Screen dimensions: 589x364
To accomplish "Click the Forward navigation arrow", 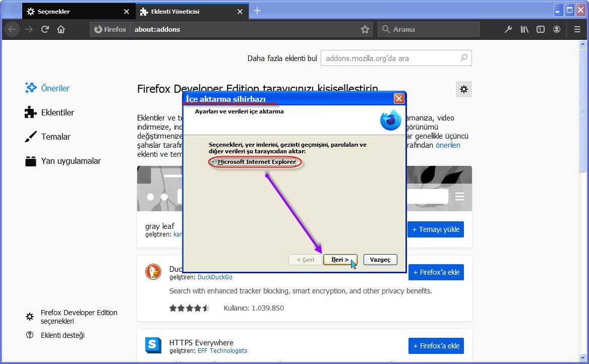I will [x=29, y=29].
